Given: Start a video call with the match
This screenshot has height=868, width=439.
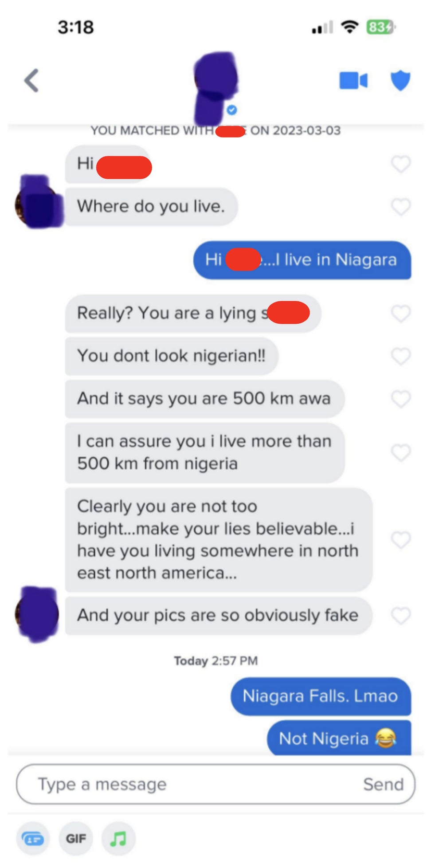Looking at the screenshot, I should pyautogui.click(x=353, y=81).
